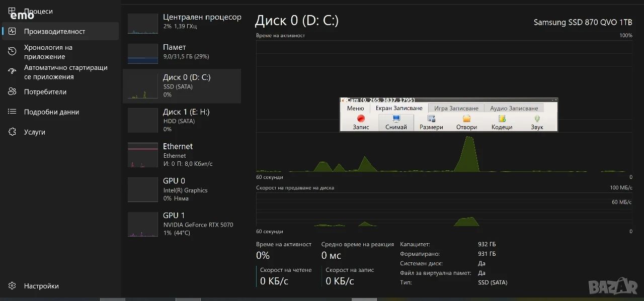Take a screenshot with oCam Снимай
Viewport: 644px width, 301px height.
coord(396,122)
